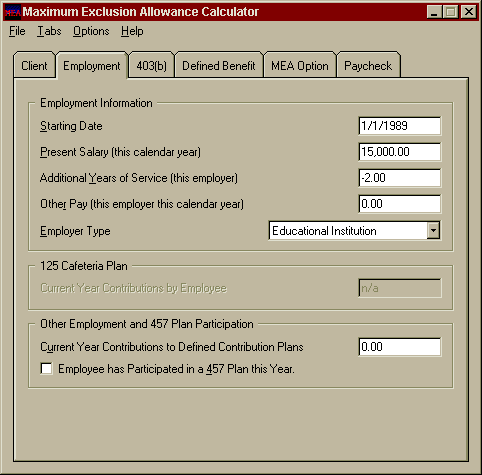
Task: Click the Starting Date input field
Action: pyautogui.click(x=400, y=126)
